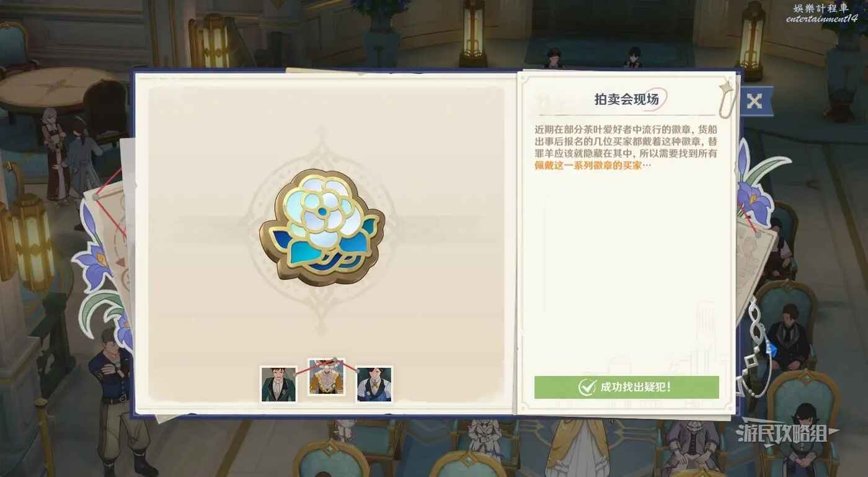Click the 拍卖会现场 title heading
This screenshot has width=868, height=477.
click(626, 99)
